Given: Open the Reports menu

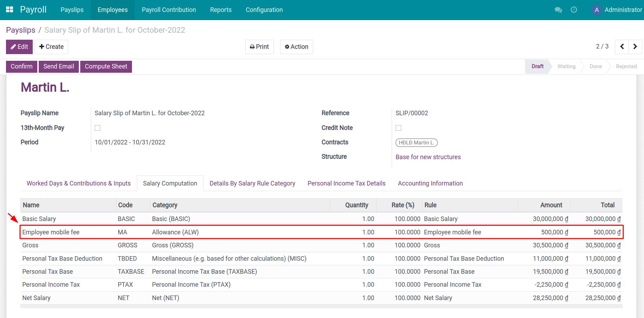Looking at the screenshot, I should click(x=221, y=9).
